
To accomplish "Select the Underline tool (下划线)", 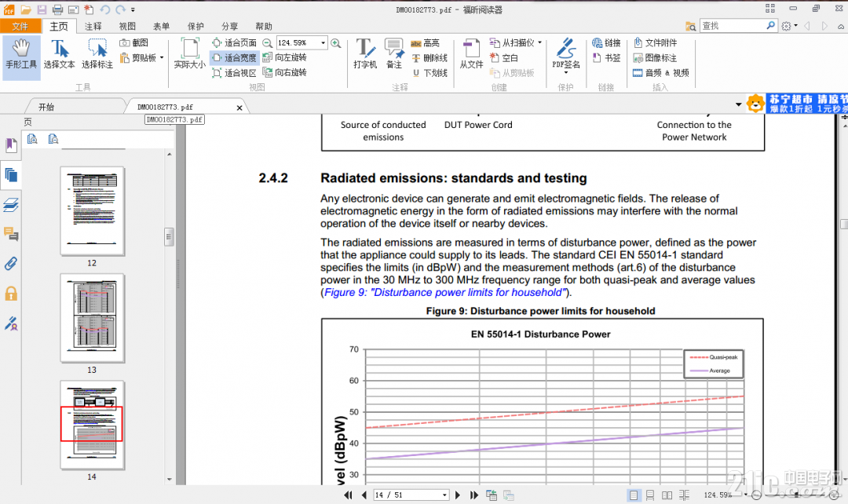I will (x=429, y=72).
